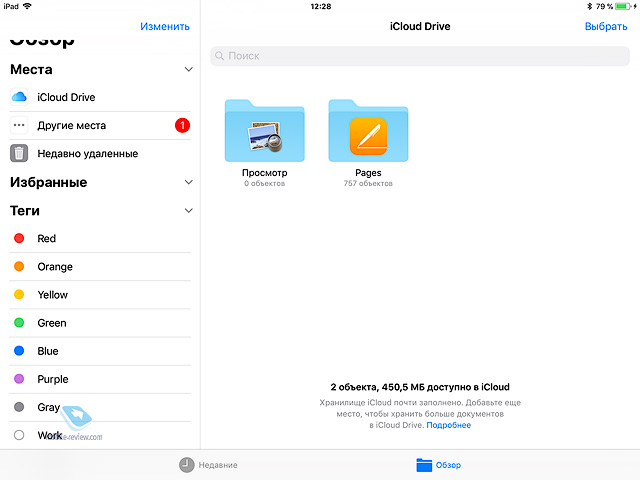Tap the Теги section heading
Viewport: 640px width, 480px height.
(25, 211)
